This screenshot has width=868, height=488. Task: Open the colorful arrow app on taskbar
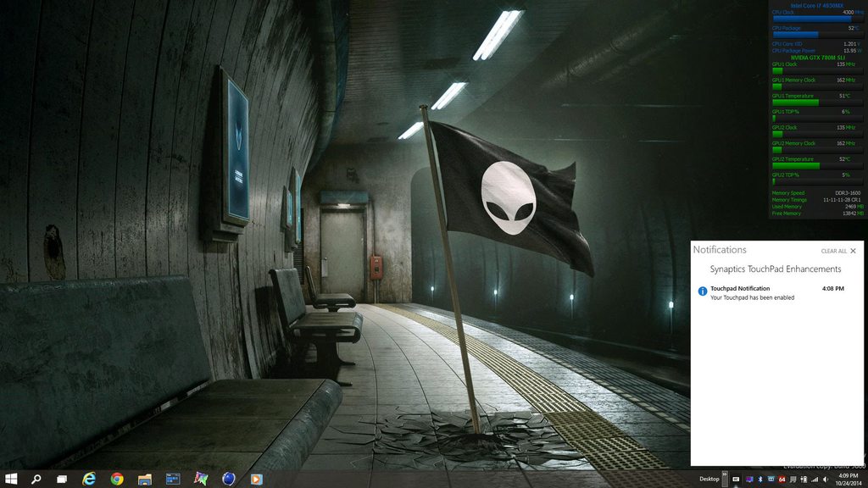pyautogui.click(x=201, y=479)
